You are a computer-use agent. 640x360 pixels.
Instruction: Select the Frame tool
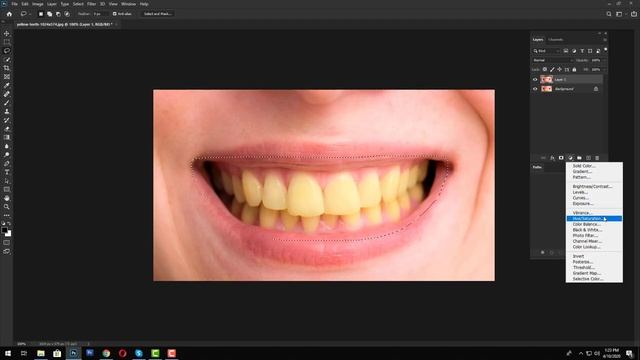click(x=7, y=77)
